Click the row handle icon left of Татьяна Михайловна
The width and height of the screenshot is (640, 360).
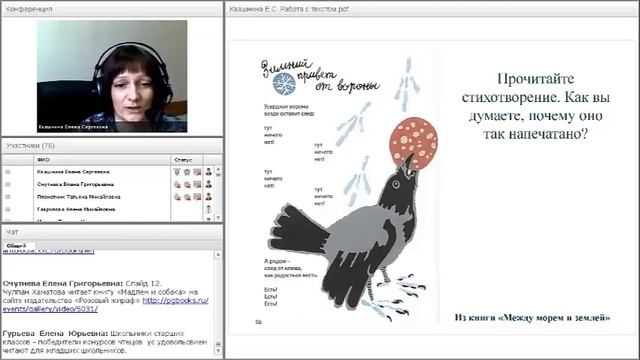coord(8,197)
